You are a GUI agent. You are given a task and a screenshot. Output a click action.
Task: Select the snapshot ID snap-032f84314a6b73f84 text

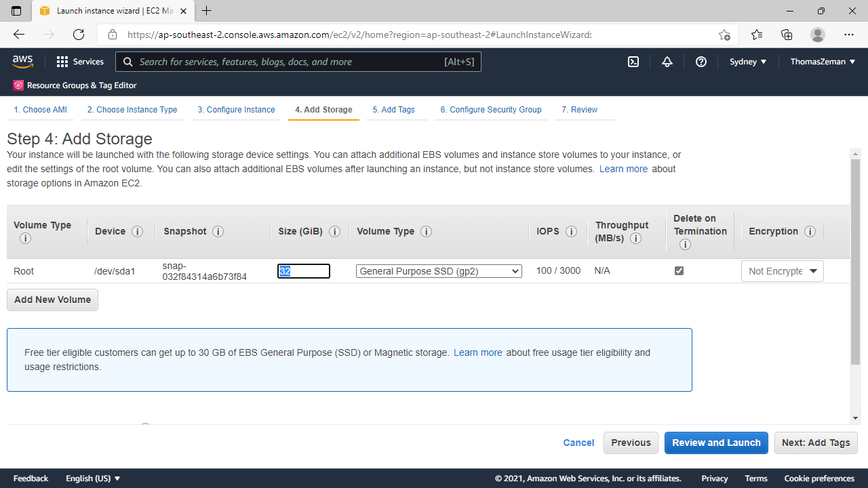pyautogui.click(x=205, y=271)
